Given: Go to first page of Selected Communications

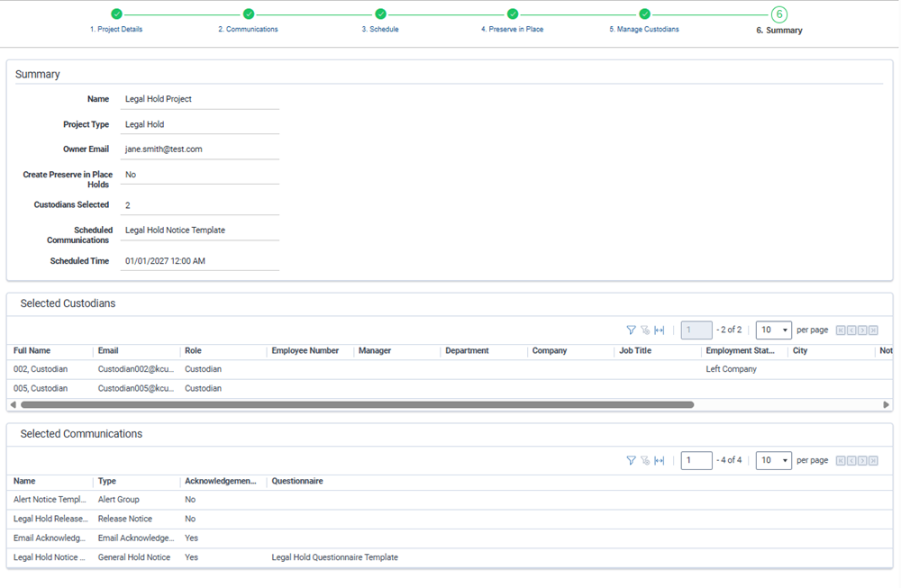Looking at the screenshot, I should pyautogui.click(x=841, y=460).
